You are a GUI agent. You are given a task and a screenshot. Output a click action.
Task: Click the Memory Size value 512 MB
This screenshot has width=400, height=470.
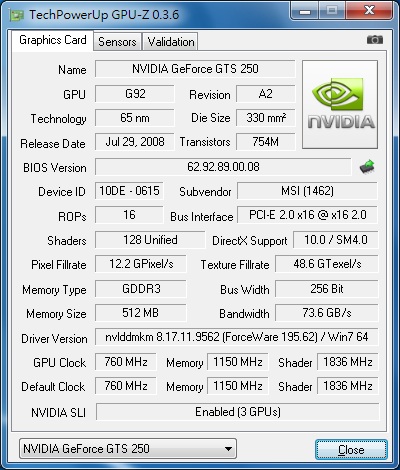141,313
